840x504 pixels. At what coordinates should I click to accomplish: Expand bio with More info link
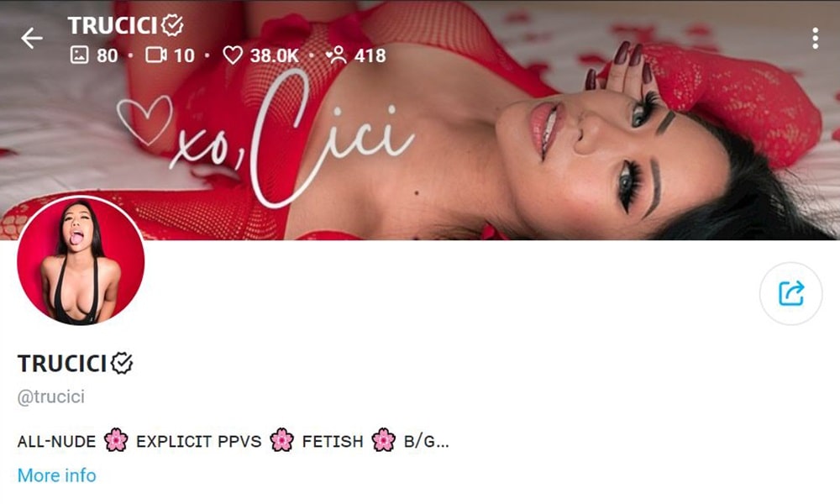tap(57, 475)
